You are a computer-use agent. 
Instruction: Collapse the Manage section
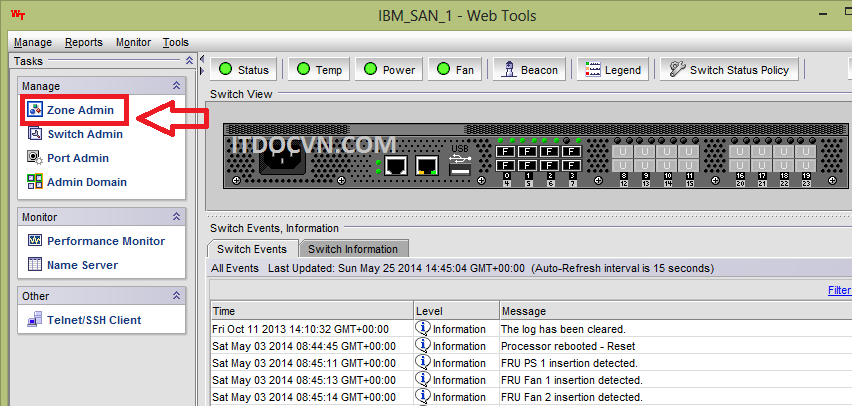(x=177, y=87)
